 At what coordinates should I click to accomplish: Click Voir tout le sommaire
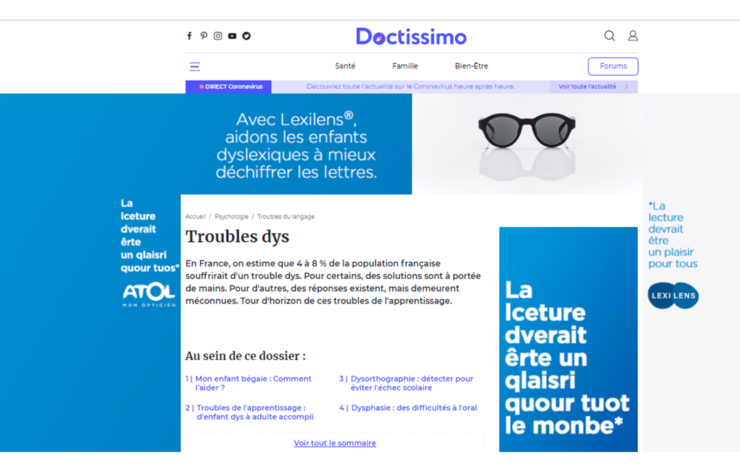point(335,443)
